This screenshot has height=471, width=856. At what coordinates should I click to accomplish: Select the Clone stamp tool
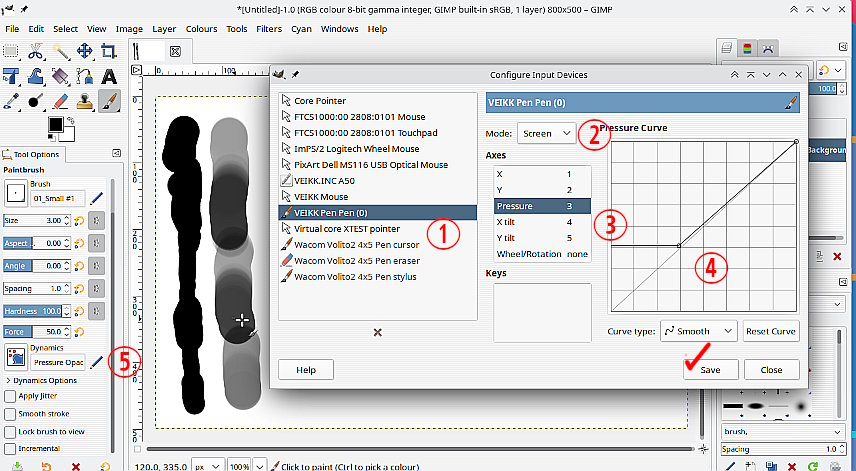(85, 101)
